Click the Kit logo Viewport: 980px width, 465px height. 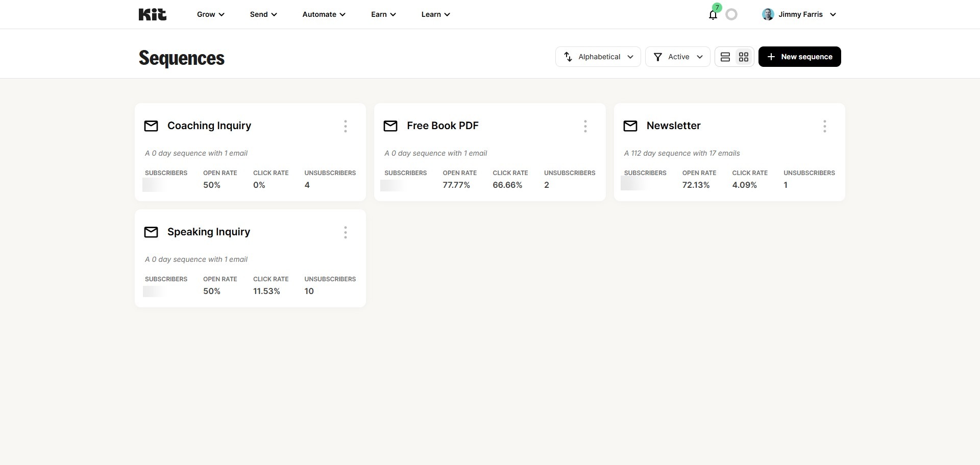point(152,14)
